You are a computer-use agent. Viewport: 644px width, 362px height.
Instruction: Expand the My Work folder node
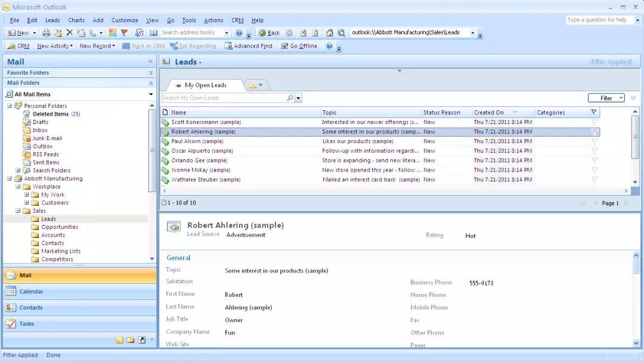27,195
